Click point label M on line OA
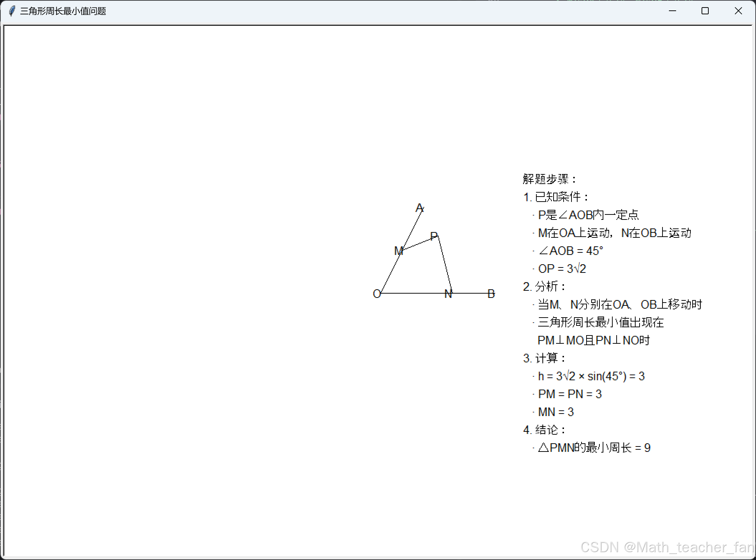Image resolution: width=756 pixels, height=560 pixels. tap(398, 251)
